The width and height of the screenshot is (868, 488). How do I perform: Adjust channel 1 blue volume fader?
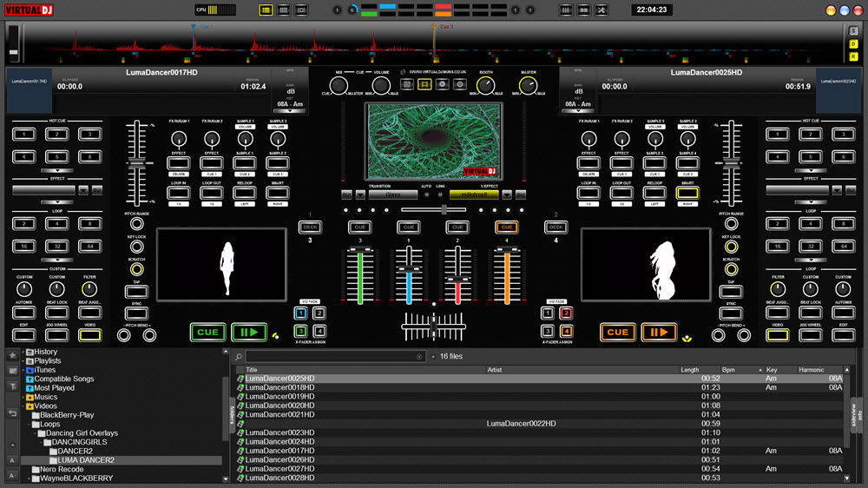pyautogui.click(x=409, y=268)
